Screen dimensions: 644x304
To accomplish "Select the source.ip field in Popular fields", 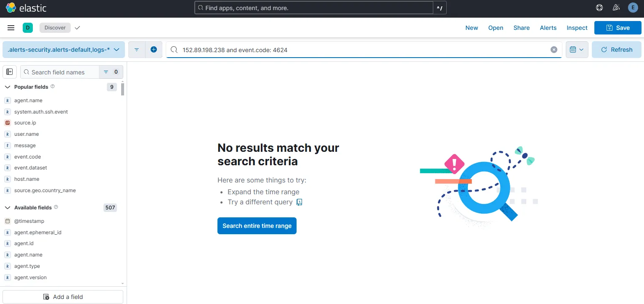I will 24,122.
